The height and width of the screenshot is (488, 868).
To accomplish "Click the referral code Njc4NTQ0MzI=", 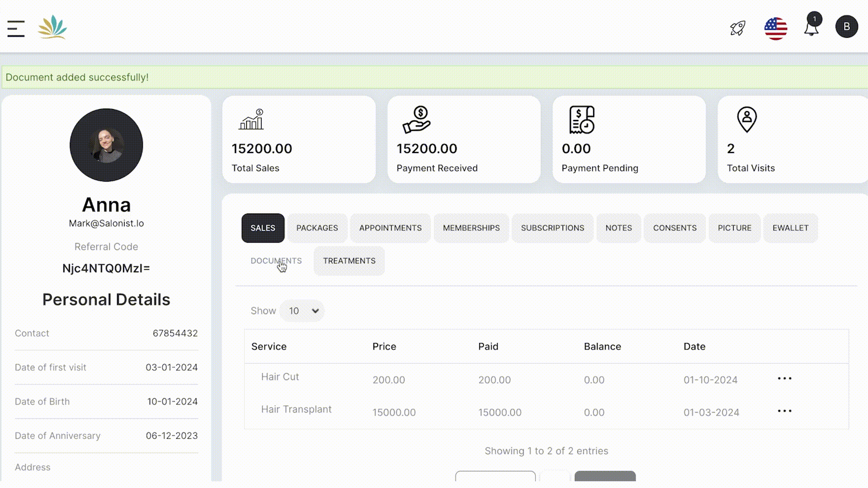I will (106, 267).
